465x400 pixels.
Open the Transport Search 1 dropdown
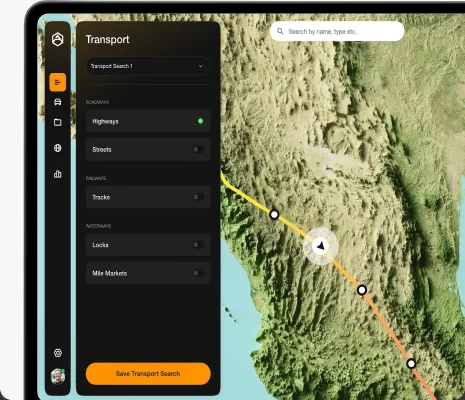point(148,66)
